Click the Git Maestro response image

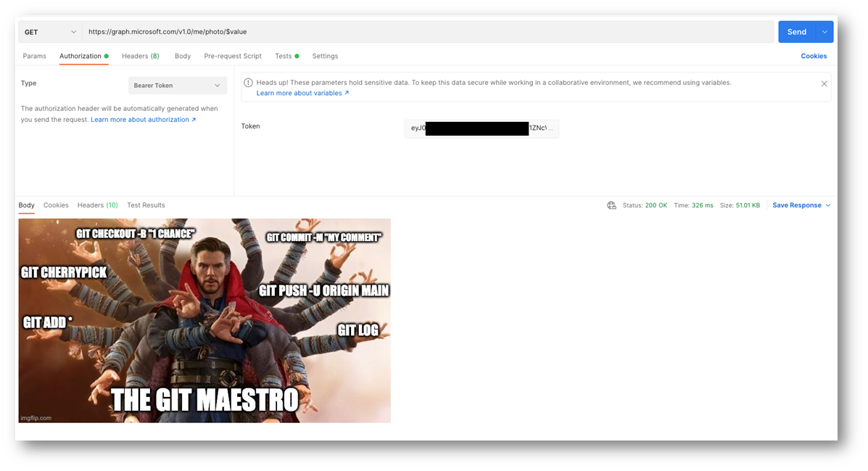(x=204, y=320)
